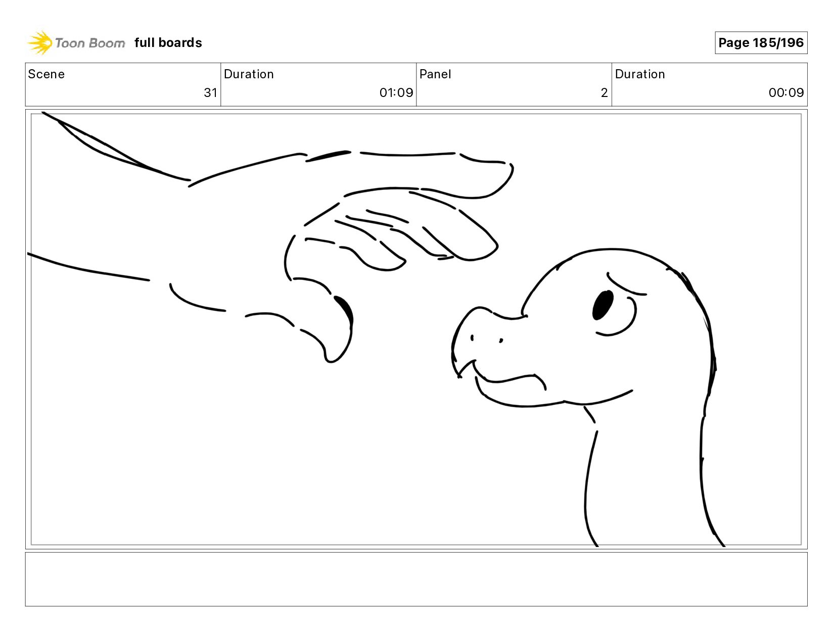Click the 'Panel' header label
Screen dimensions: 834x644
(x=435, y=74)
